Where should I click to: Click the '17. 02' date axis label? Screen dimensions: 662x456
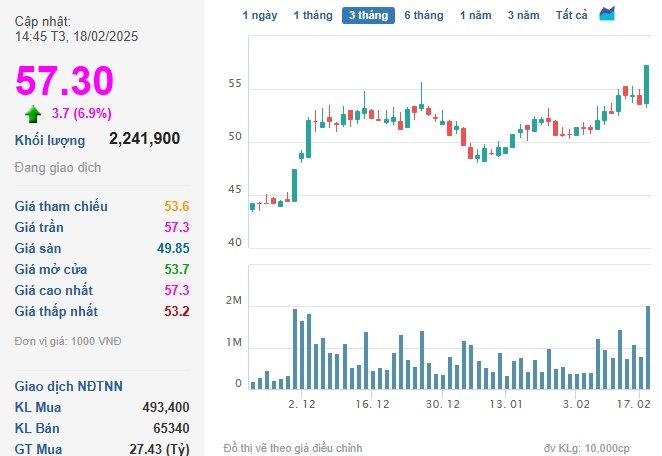tap(633, 404)
